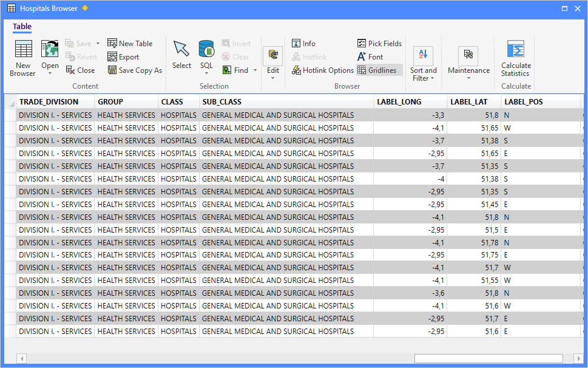
Task: Click the LABEL_LAT cell showing 51,55
Action: (474, 280)
